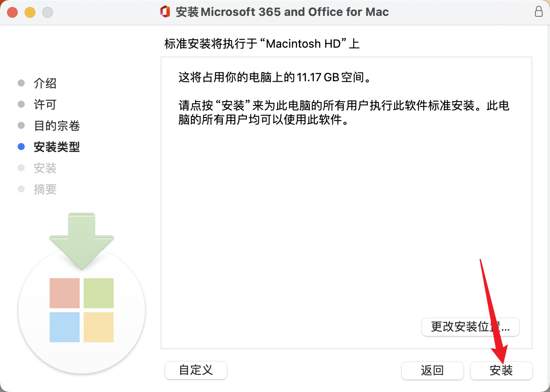This screenshot has height=392, width=550.
Task: Select the greyed 摘要 step
Action: [45, 189]
